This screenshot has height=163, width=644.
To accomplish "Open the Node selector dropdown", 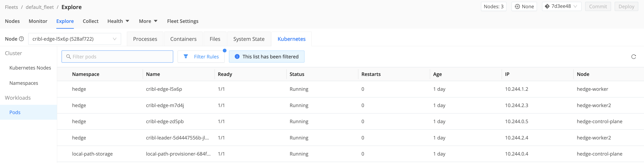I will coord(74,39).
